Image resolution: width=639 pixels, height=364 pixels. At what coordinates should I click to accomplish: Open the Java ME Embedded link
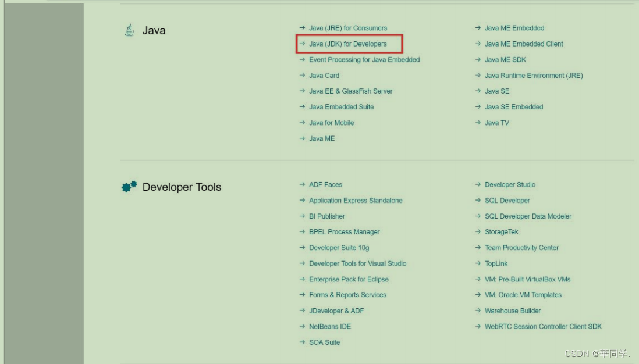coord(514,28)
